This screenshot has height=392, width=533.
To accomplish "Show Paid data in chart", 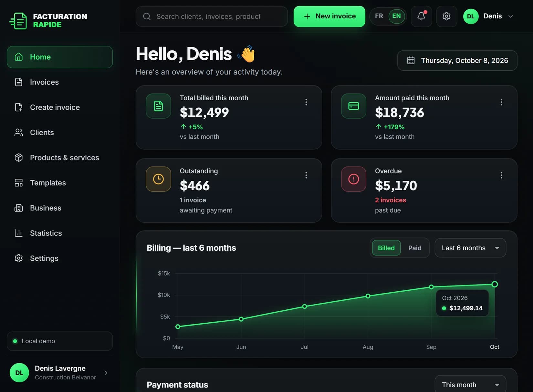I will (415, 248).
